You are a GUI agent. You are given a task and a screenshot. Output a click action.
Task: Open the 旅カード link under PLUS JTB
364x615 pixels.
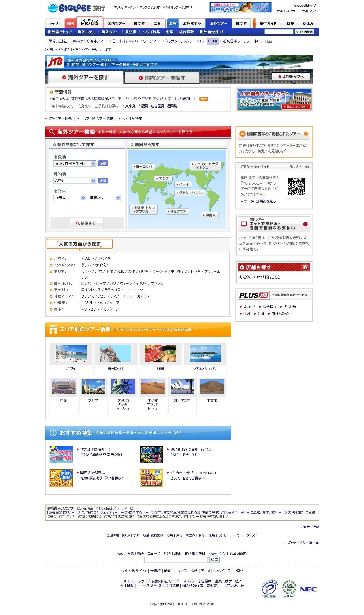249,307
